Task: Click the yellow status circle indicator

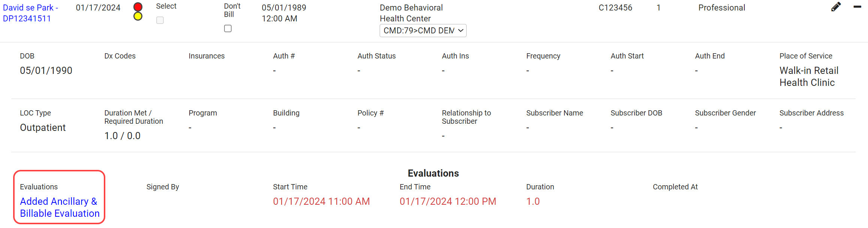Action: pyautogui.click(x=138, y=16)
